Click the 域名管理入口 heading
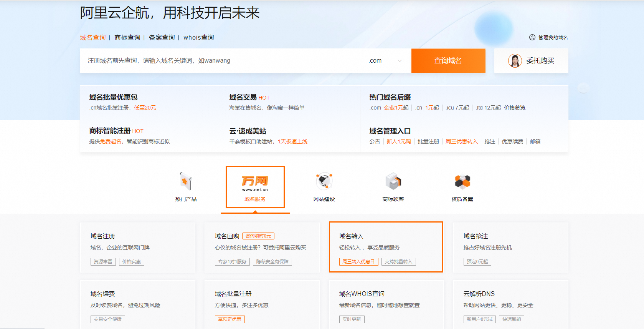The width and height of the screenshot is (644, 329). coord(390,131)
